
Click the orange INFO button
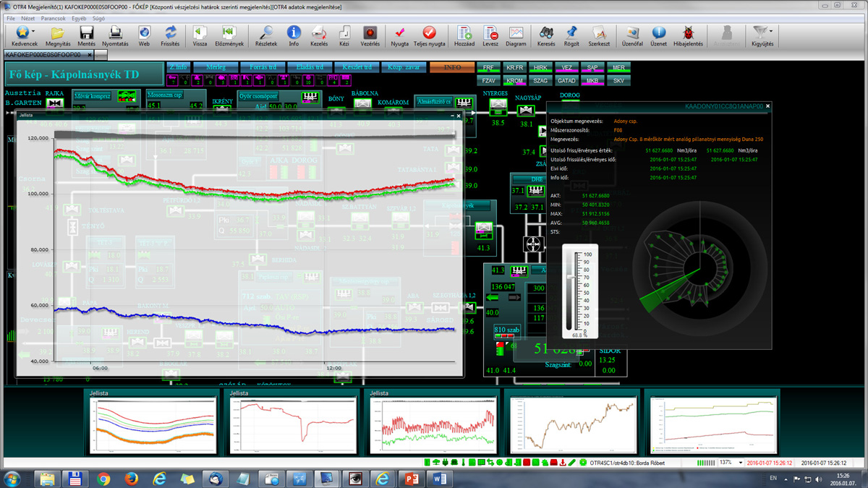click(x=452, y=67)
